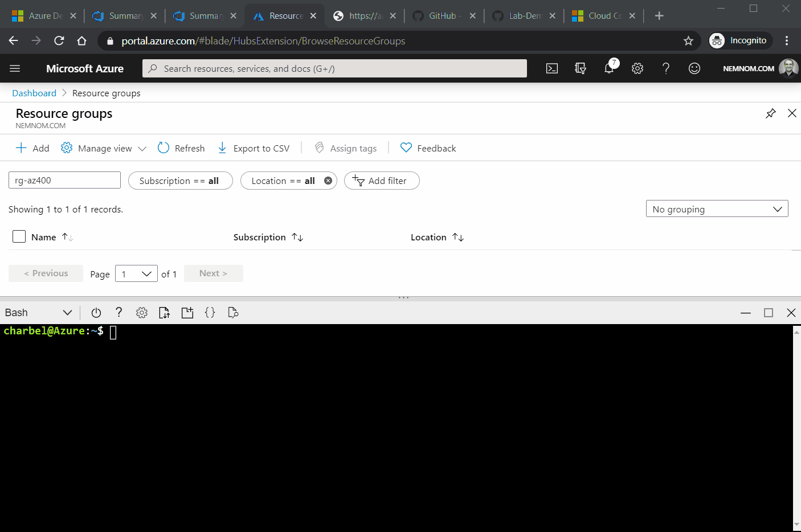This screenshot has width=801, height=532.
Task: Tick the select-all checkbox beside Name
Action: click(19, 236)
